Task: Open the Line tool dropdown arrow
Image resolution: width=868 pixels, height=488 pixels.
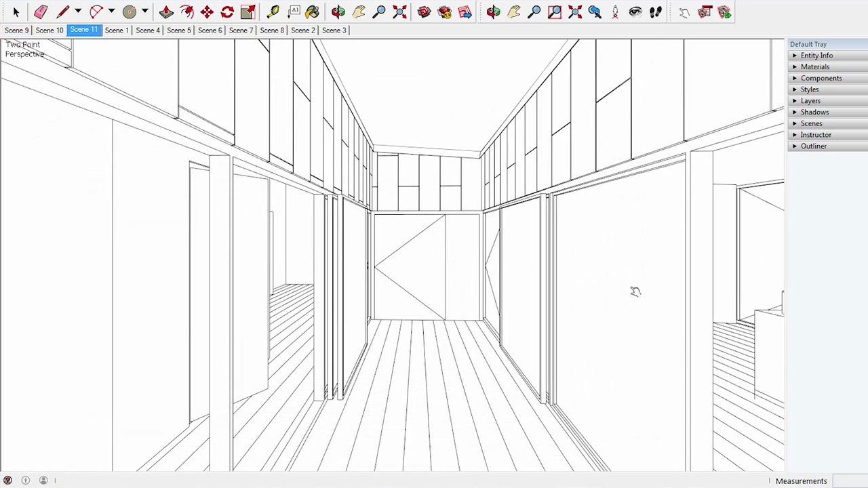Action: click(x=78, y=12)
